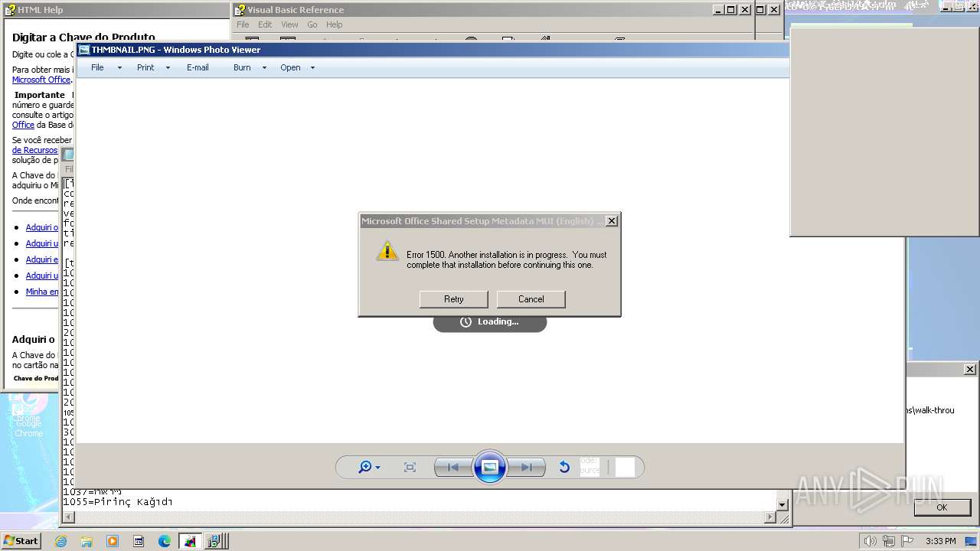Viewport: 980px width, 551px height.
Task: Click the 'de Recursos' link in HTML Help
Action: pyautogui.click(x=34, y=150)
